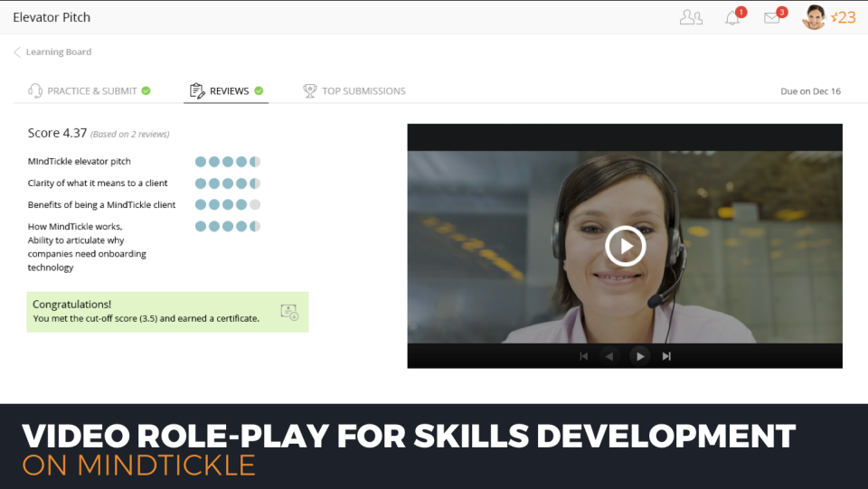The image size is (868, 489).
Task: Switch to the Top Submissions tab
Action: [363, 90]
